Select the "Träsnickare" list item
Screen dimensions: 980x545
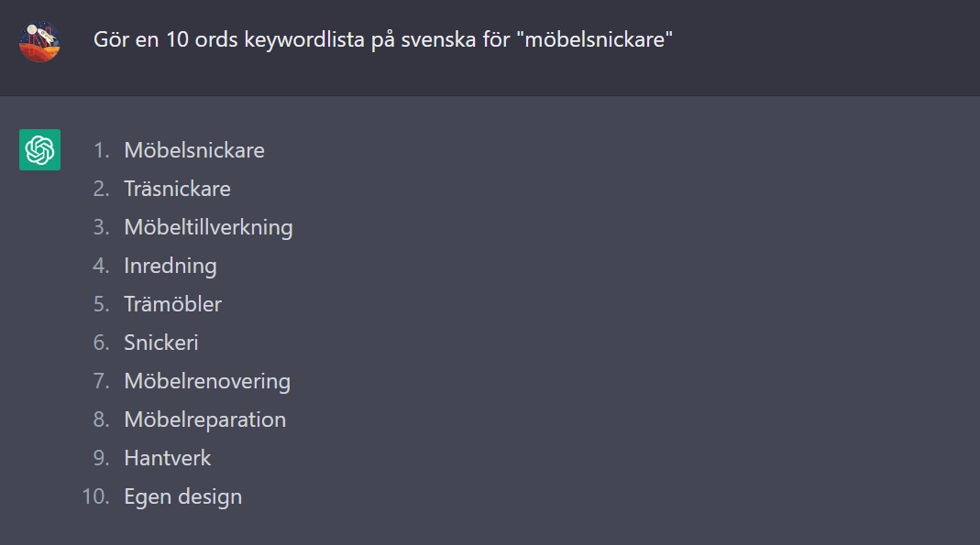(178, 190)
